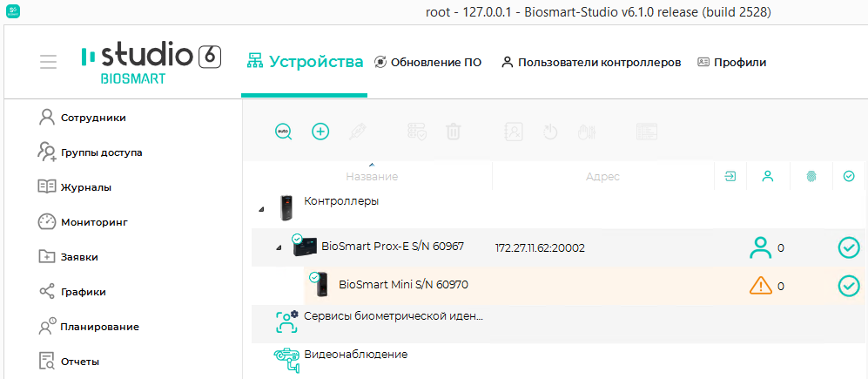Select the Видеонаблюдение tree item
This screenshot has height=379, width=868.
[x=356, y=354]
